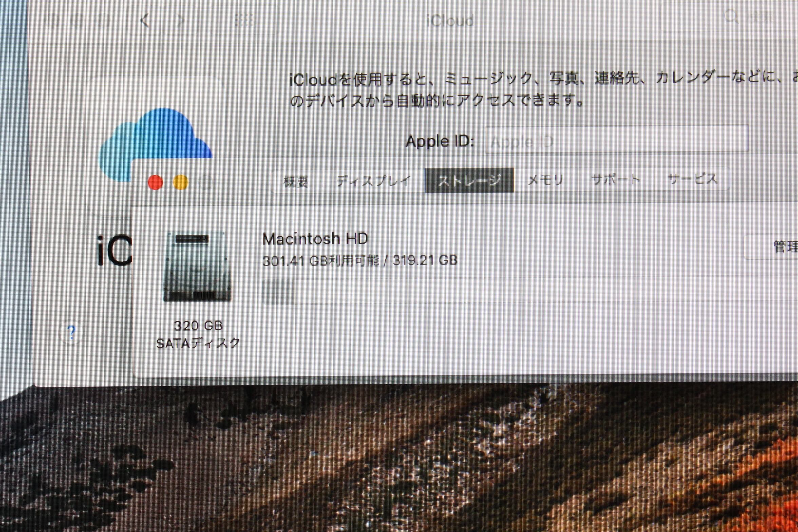798x532 pixels.
Task: Click into the Apple ID text field
Action: click(x=616, y=139)
